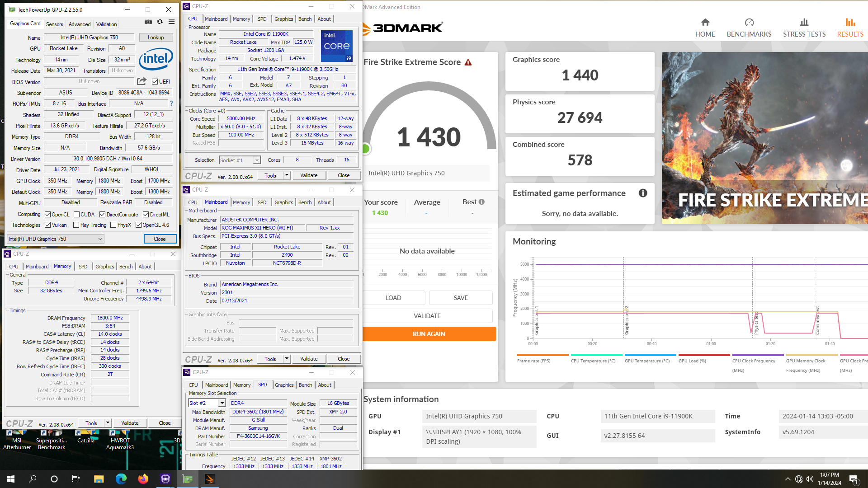This screenshot has width=868, height=488.
Task: Expand Tools arrow in Mainboard window of CPU-Z
Action: 287,359
